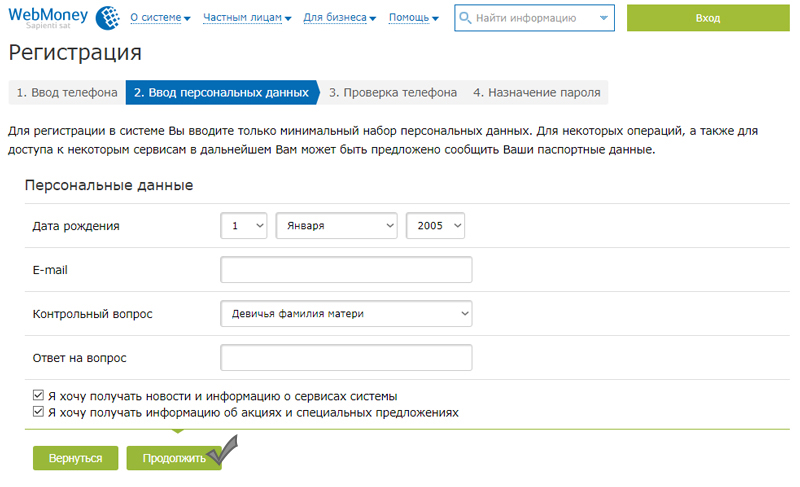This screenshot has height=487, width=800.
Task: Select step '2. Ввод персональных данных'
Action: (221, 92)
